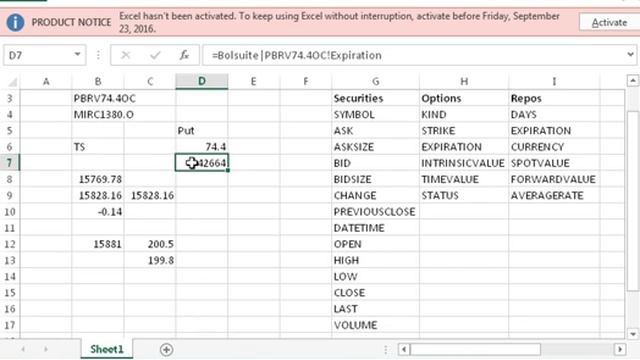The height and width of the screenshot is (360, 640).
Task: Select the VOLUME cell
Action: [376, 325]
